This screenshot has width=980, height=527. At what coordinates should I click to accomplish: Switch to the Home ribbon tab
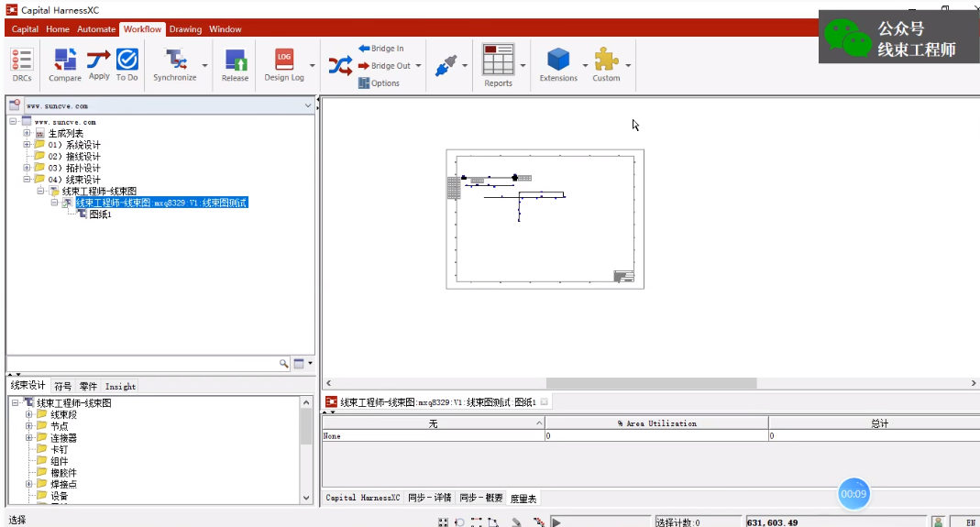pos(58,28)
